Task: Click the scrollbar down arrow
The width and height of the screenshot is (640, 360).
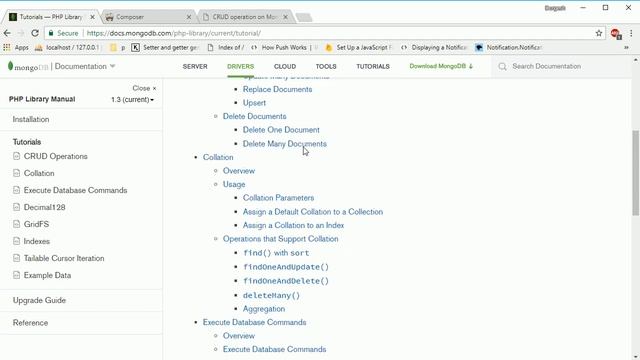Action: click(x=636, y=356)
